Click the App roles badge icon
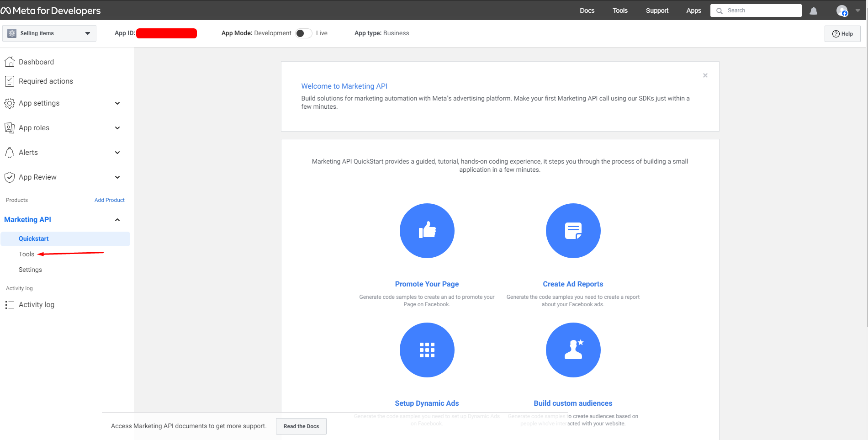The width and height of the screenshot is (868, 440). coord(10,128)
